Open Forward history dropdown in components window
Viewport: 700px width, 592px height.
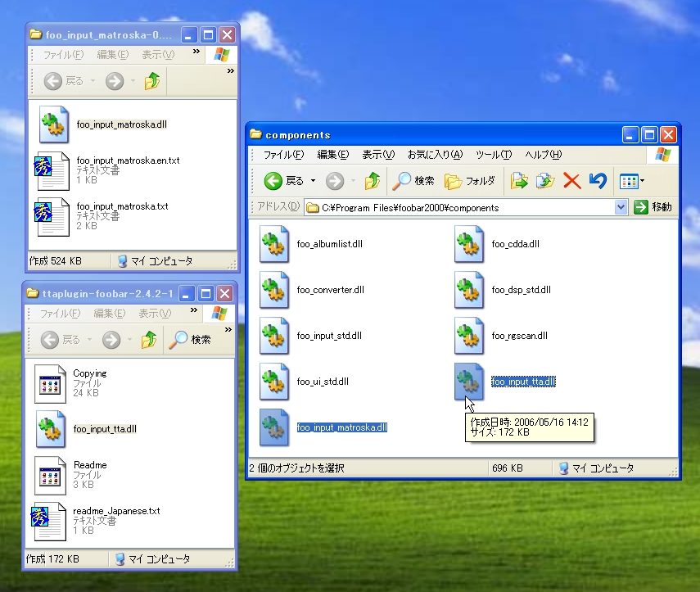pos(353,181)
